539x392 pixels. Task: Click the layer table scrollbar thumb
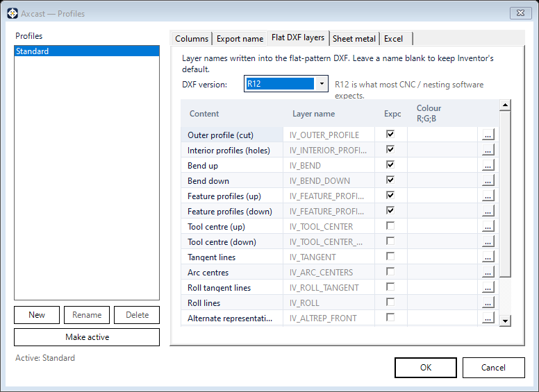(505, 194)
